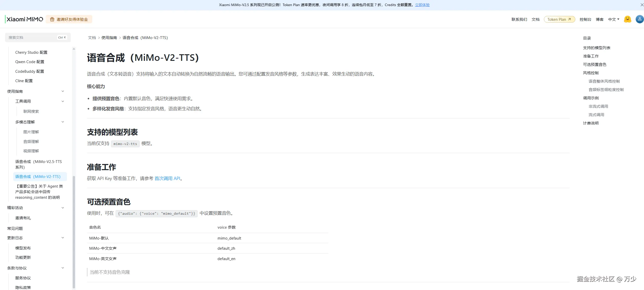Jump to 音频标签细粒度控制 in table of contents
This screenshot has width=644, height=290.
click(606, 90)
